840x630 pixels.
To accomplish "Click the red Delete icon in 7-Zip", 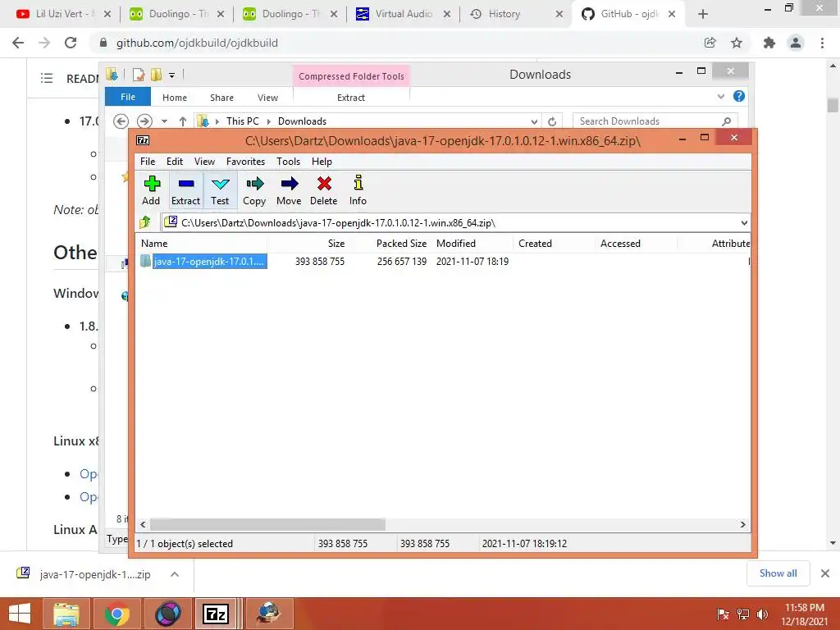I will click(323, 190).
